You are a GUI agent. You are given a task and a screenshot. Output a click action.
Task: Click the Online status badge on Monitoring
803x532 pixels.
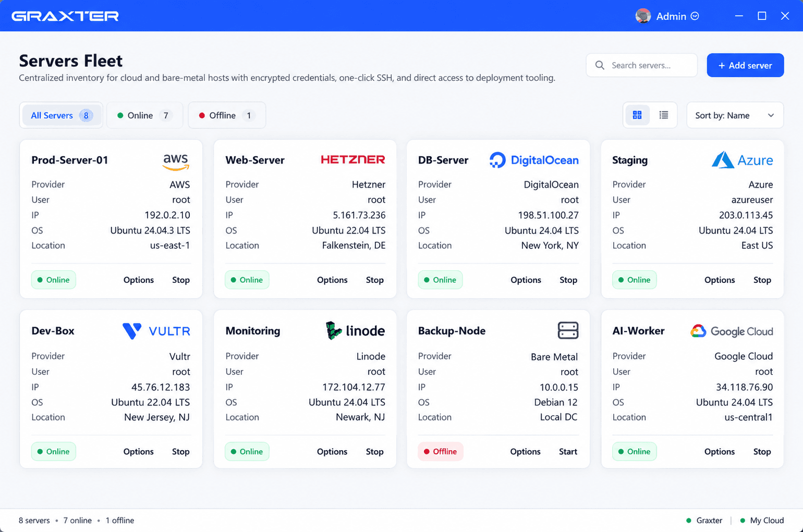pyautogui.click(x=247, y=452)
